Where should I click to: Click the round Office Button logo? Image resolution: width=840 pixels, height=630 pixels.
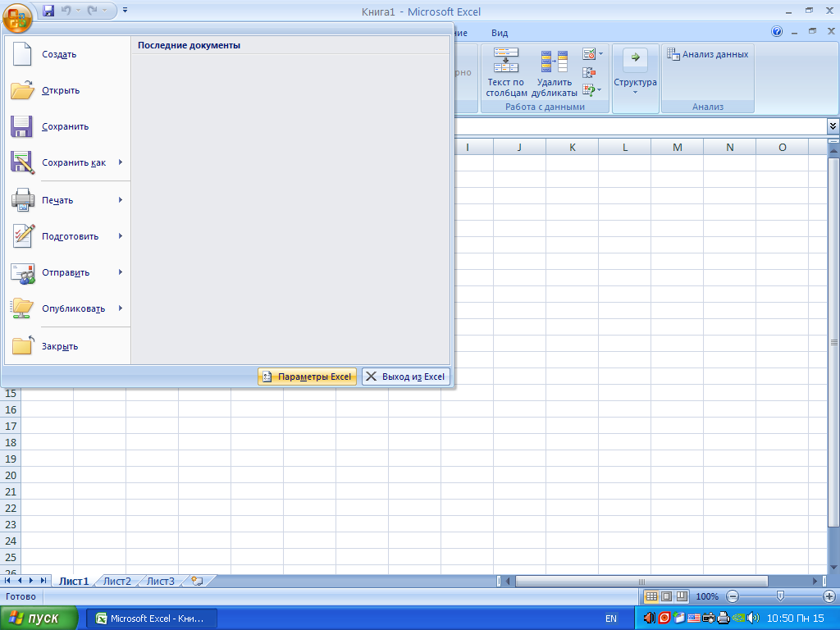(17, 18)
